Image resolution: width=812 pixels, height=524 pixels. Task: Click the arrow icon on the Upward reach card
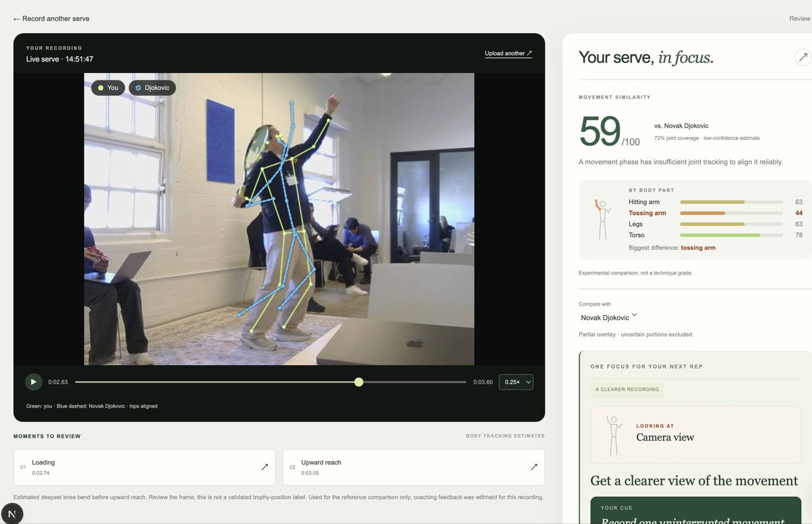click(534, 467)
